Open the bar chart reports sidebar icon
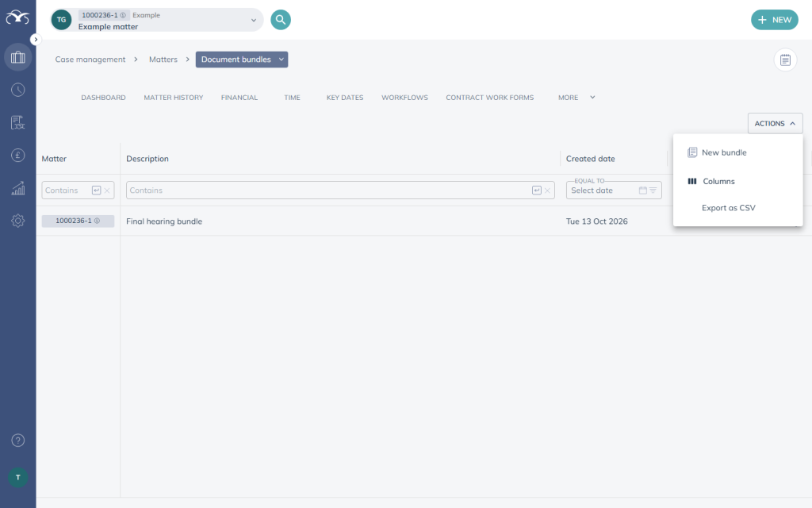The width and height of the screenshot is (812, 508). click(18, 187)
